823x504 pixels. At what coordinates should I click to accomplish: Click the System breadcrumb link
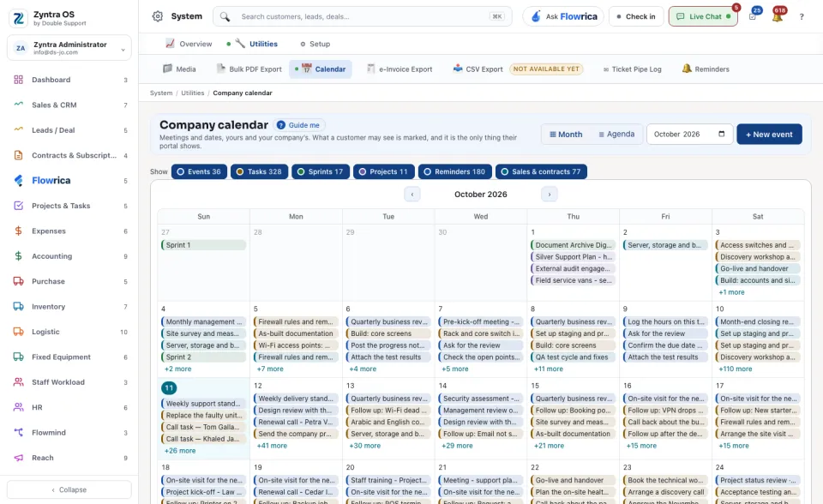pos(161,93)
